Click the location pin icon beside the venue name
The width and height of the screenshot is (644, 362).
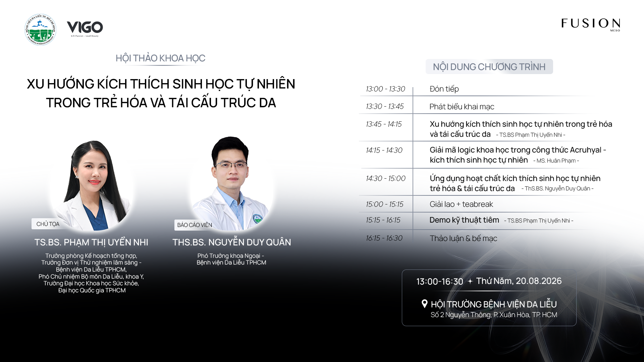[x=424, y=304]
